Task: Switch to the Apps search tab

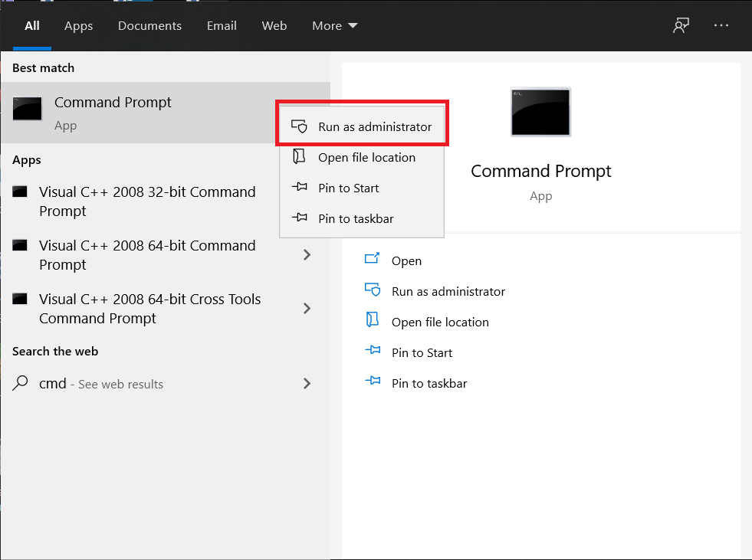Action: click(x=78, y=25)
